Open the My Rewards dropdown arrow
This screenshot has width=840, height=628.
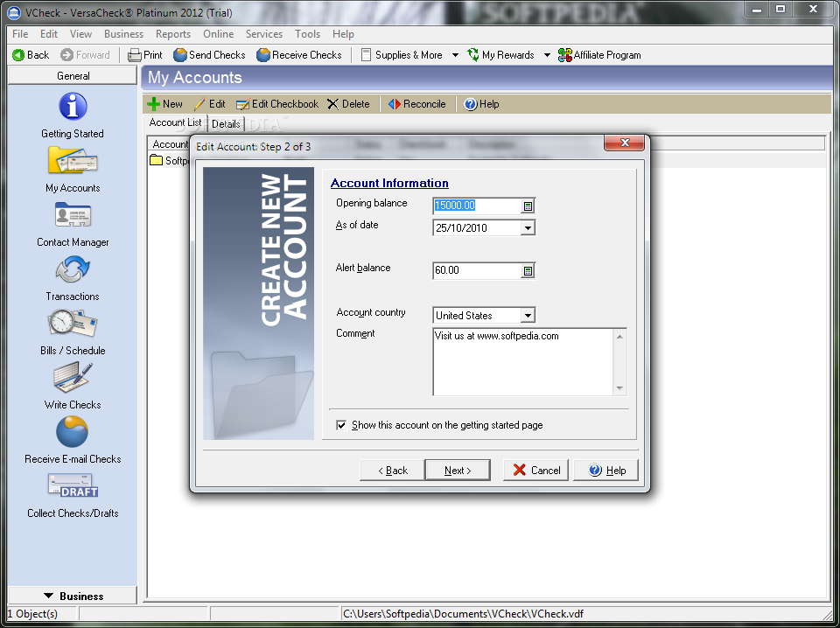(547, 54)
